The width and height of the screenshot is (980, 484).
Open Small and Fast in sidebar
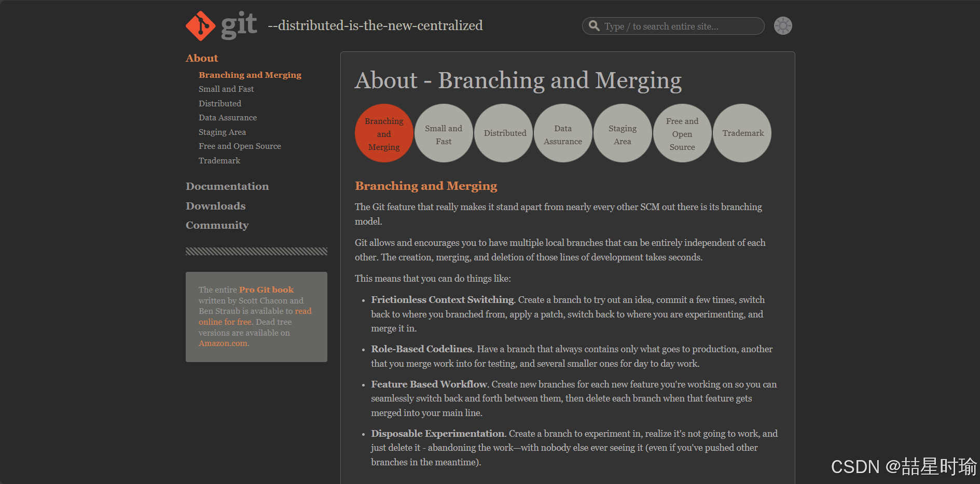click(x=226, y=89)
